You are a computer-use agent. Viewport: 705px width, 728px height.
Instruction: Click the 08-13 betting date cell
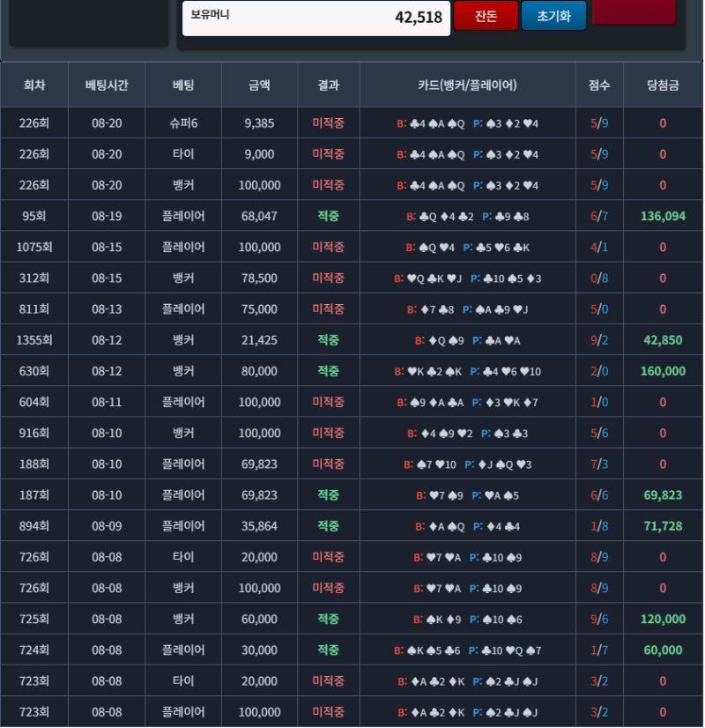point(107,309)
